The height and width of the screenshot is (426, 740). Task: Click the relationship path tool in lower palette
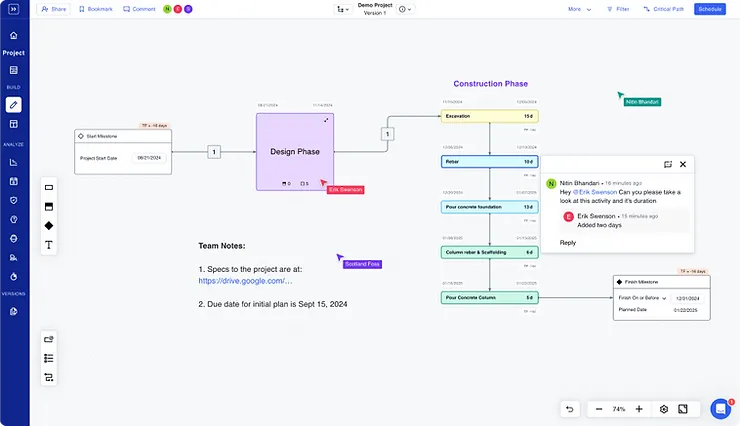tap(49, 377)
